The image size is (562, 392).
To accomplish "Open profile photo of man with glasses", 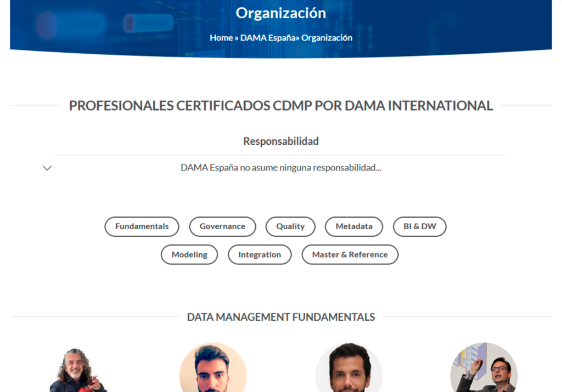I will pos(484,367).
